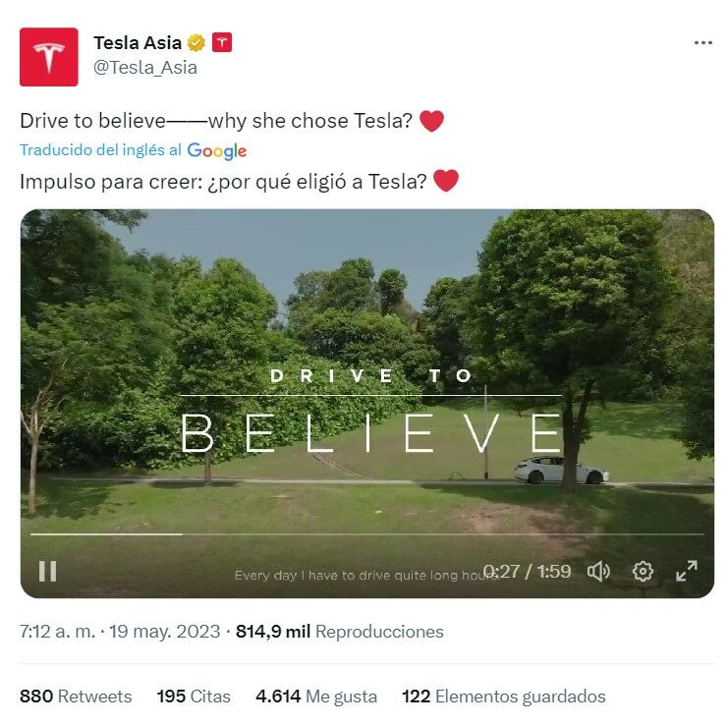Pause the video playback

click(47, 571)
